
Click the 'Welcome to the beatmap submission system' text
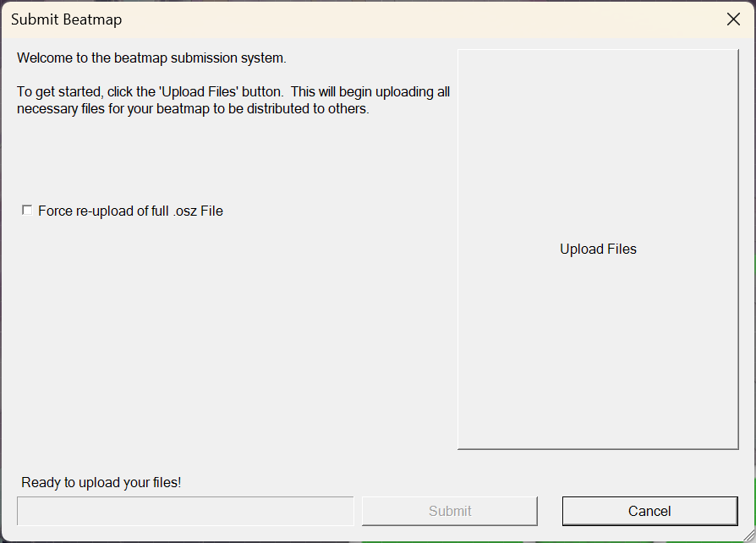click(x=151, y=58)
